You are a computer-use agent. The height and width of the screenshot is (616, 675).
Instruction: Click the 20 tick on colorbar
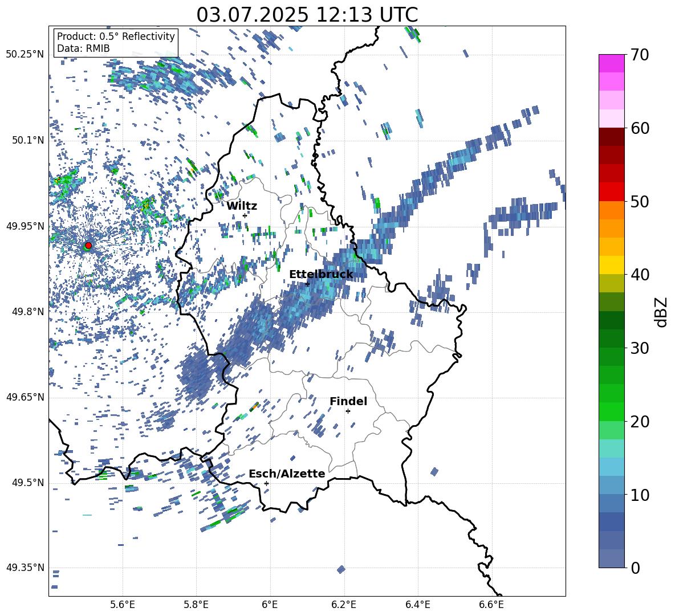click(639, 422)
